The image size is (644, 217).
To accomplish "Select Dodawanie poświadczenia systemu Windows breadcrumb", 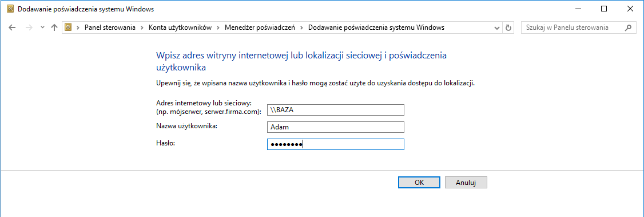I will pyautogui.click(x=376, y=27).
